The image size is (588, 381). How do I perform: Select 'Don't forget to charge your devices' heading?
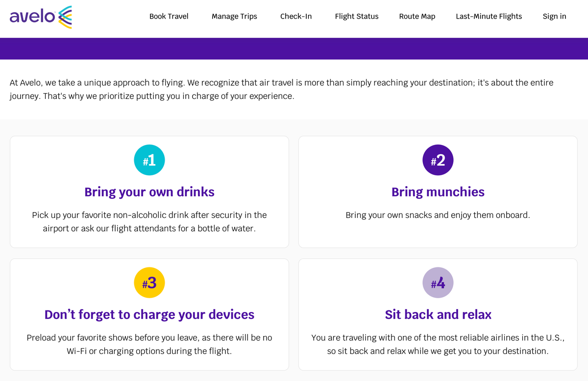click(149, 314)
